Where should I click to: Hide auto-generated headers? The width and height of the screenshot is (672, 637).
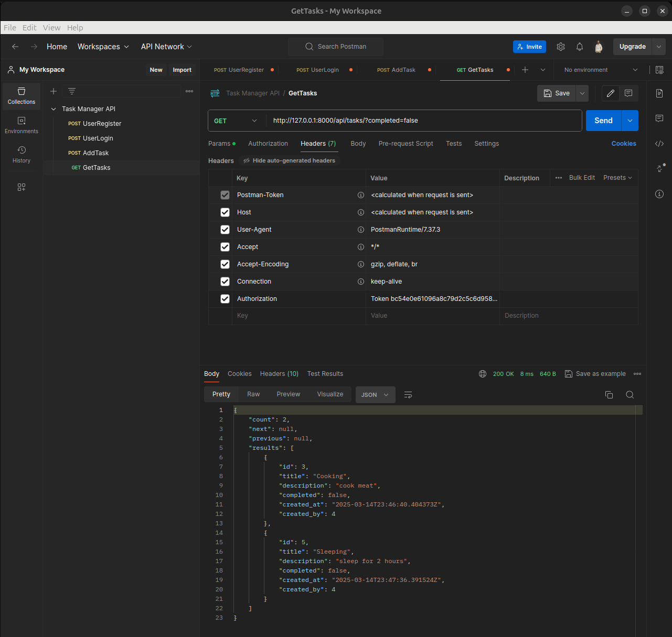tap(289, 161)
